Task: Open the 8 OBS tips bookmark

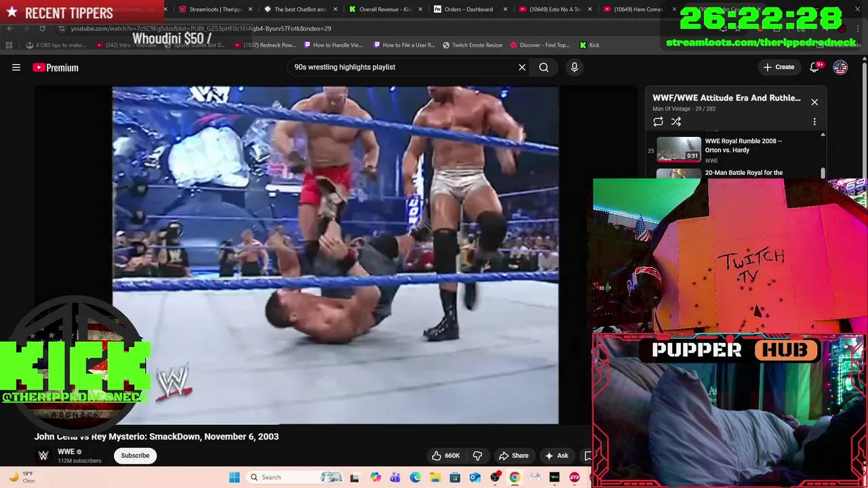Action: pyautogui.click(x=56, y=45)
